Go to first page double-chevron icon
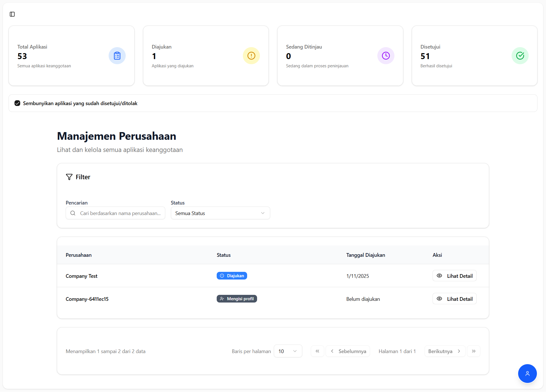The image size is (546, 392). coord(317,351)
